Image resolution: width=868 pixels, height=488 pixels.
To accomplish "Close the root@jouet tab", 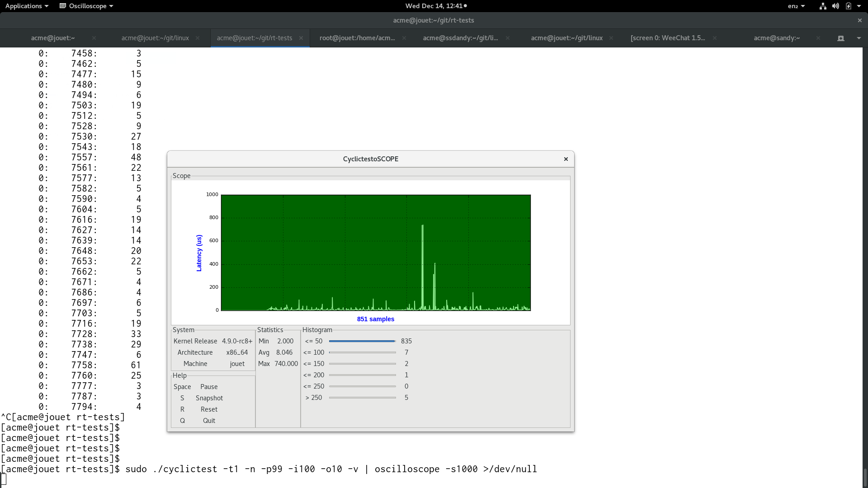I will coord(404,38).
